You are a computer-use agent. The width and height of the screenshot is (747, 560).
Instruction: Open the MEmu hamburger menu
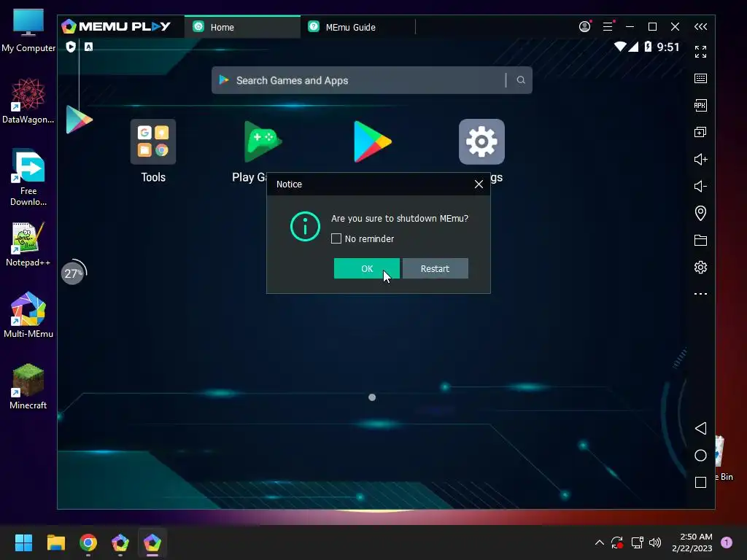click(x=608, y=27)
